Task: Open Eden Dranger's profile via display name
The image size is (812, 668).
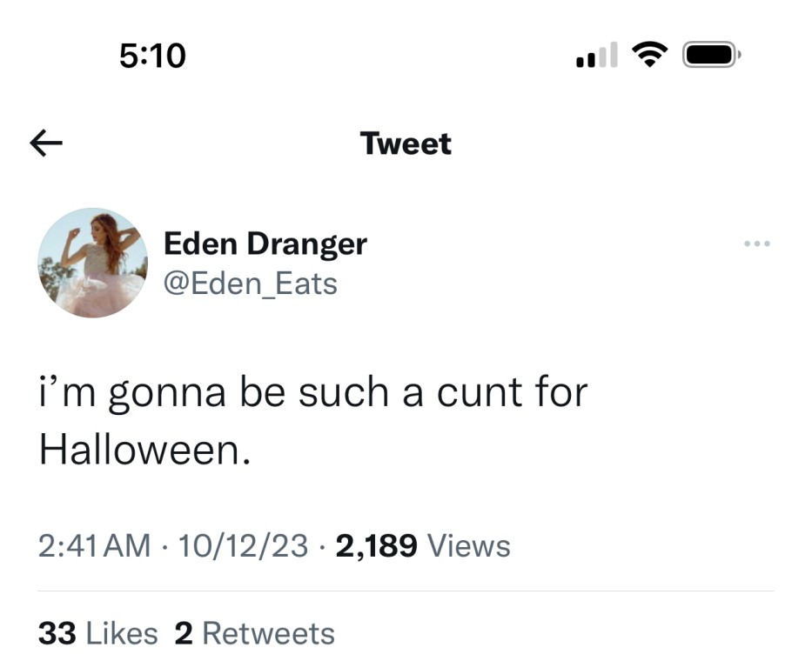Action: click(265, 244)
